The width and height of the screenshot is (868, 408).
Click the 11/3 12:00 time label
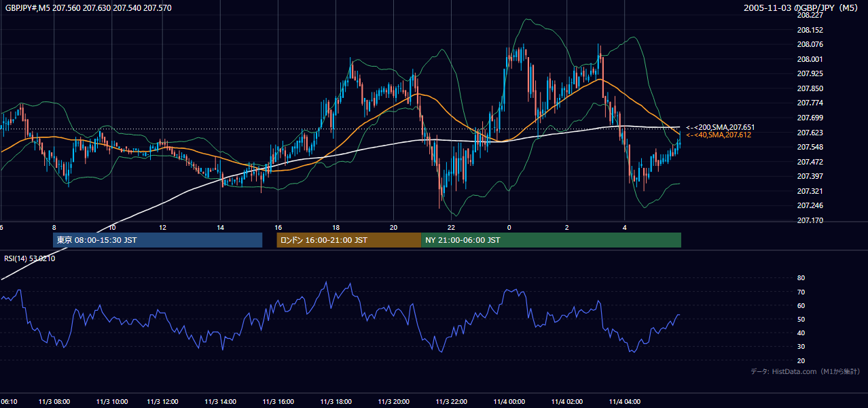(x=162, y=402)
